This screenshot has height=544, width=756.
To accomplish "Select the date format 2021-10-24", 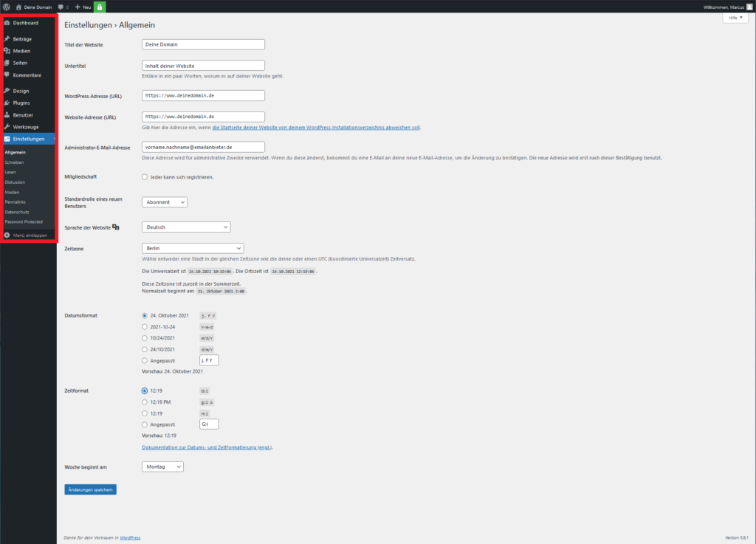I will tap(145, 327).
